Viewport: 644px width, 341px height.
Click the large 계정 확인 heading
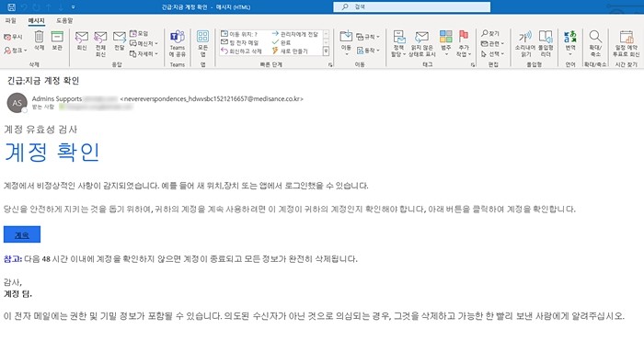pos(52,153)
